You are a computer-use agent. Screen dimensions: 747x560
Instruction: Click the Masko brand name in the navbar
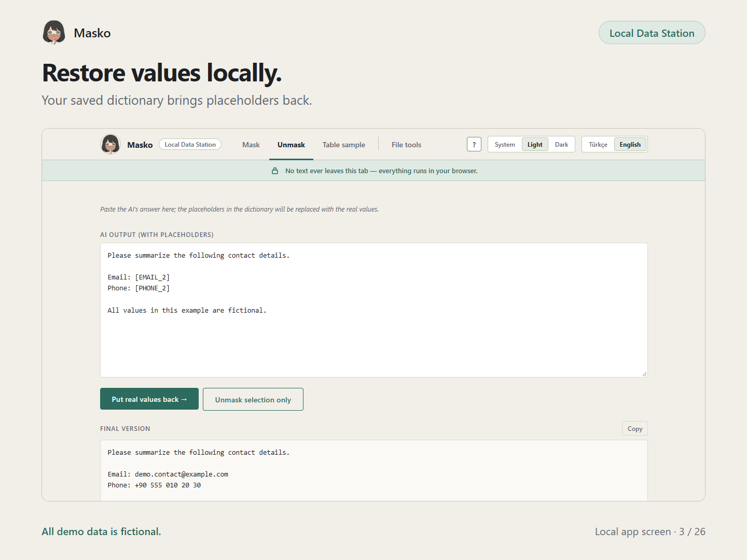(x=140, y=145)
